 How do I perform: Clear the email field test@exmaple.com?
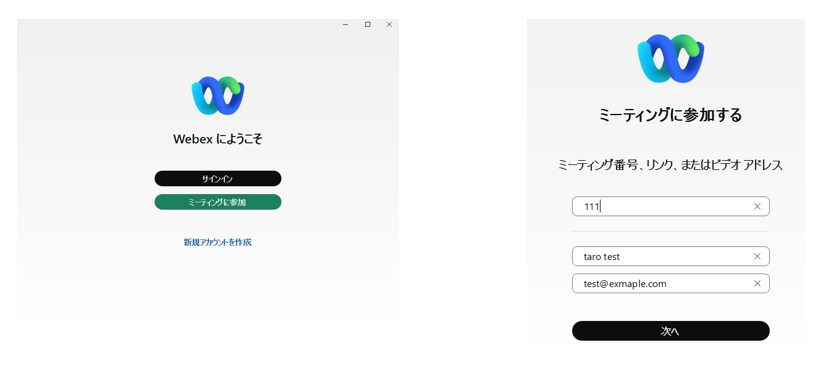(757, 284)
